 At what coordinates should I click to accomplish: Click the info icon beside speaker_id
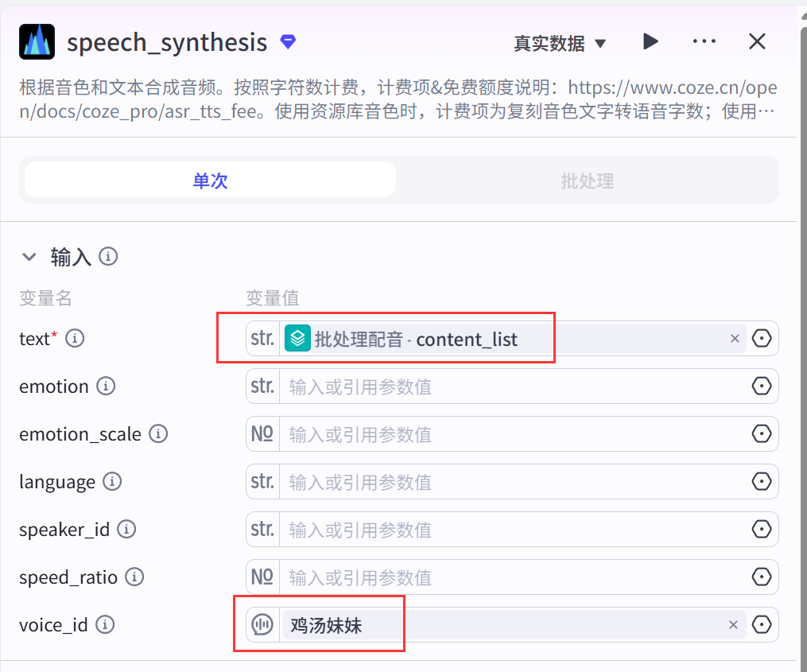126,530
